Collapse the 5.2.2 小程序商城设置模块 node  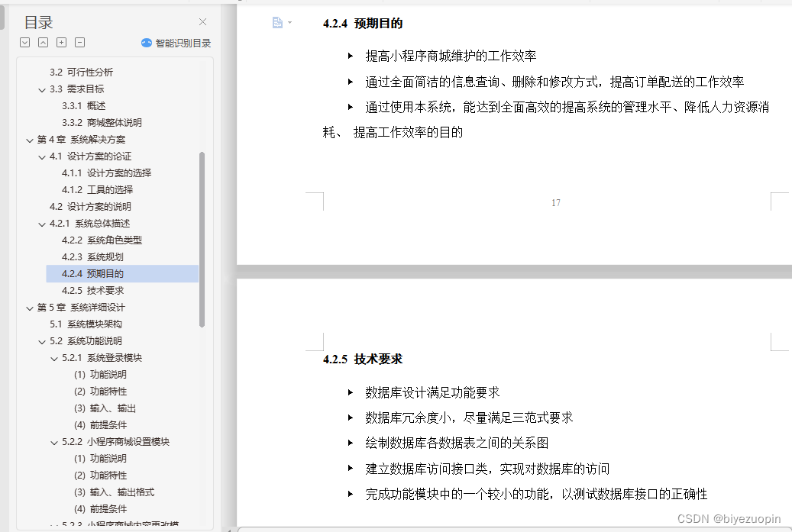54,443
